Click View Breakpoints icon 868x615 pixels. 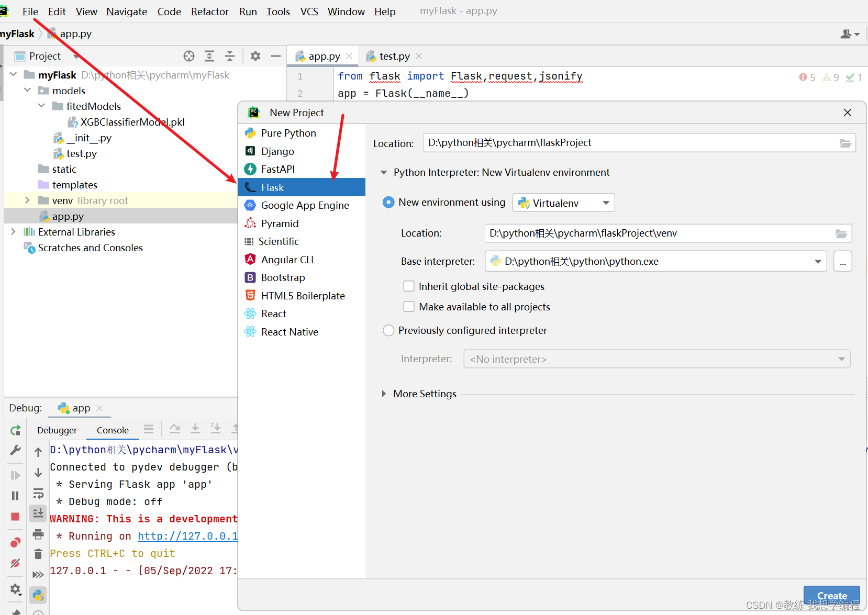(x=15, y=542)
